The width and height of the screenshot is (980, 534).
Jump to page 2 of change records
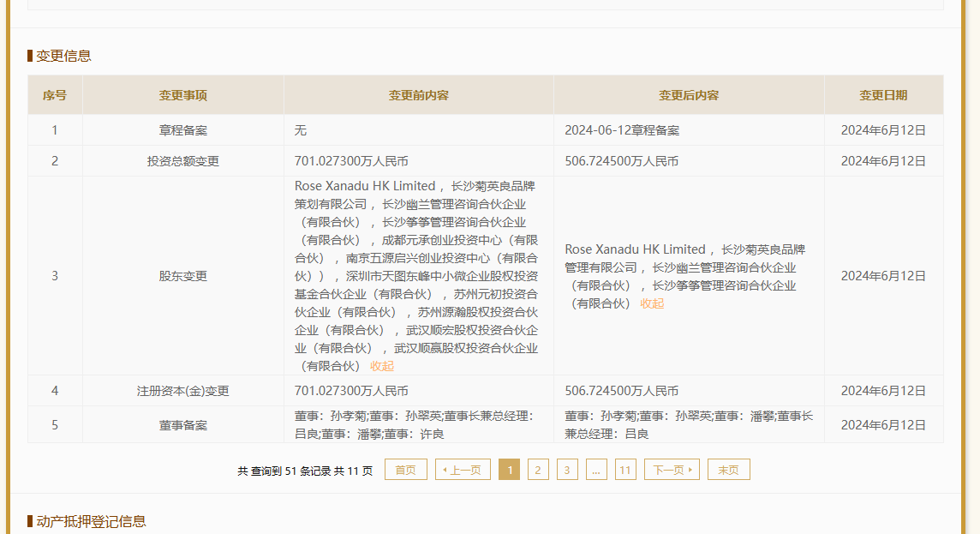538,470
